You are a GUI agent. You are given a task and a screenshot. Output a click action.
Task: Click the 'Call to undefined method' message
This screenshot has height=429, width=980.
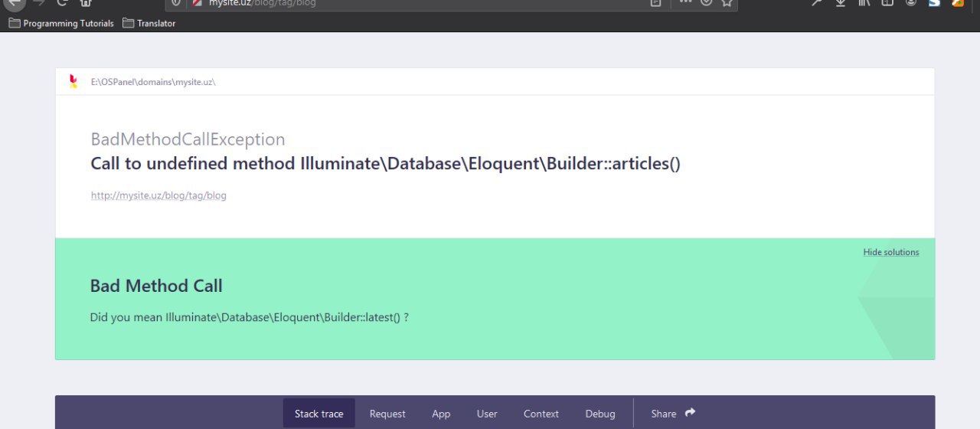pyautogui.click(x=385, y=163)
